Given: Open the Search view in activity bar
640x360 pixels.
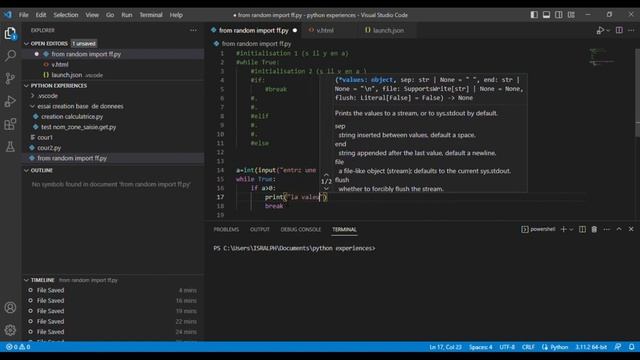Looking at the screenshot, I should pyautogui.click(x=10, y=56).
